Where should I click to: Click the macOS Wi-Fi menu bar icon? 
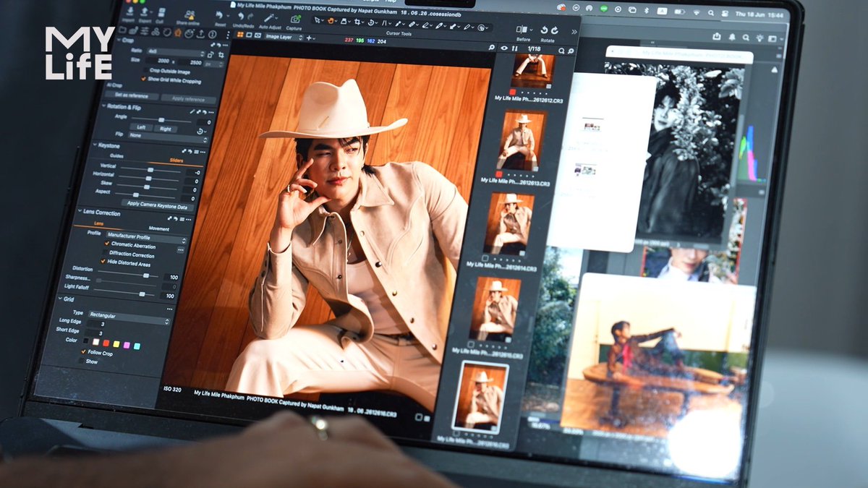(697, 12)
